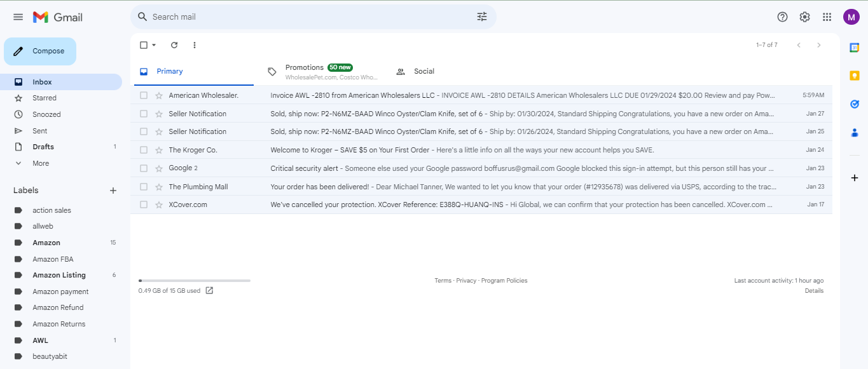
Task: Open the Kroger welcome email
Action: [481, 150]
